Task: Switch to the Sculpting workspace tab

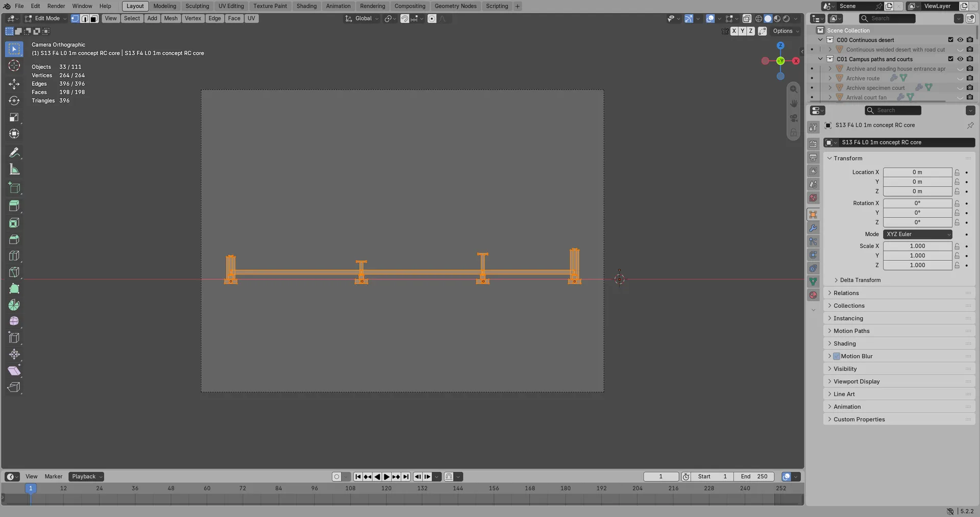Action: 197,6
